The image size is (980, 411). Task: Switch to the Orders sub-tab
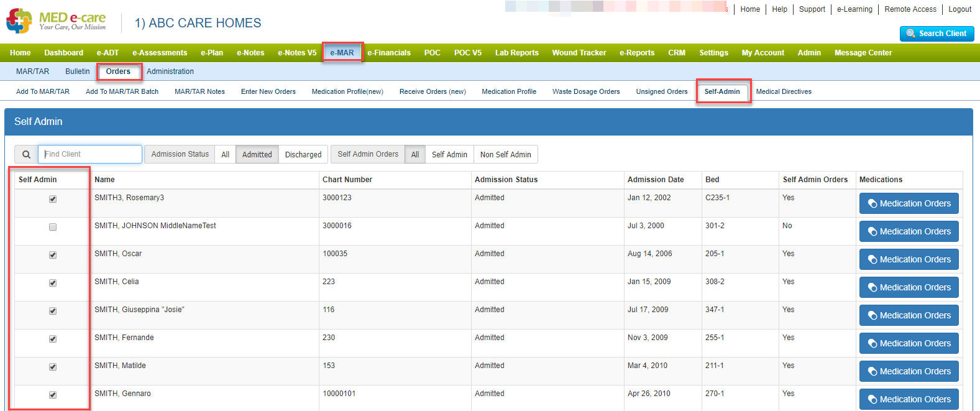[x=118, y=72]
